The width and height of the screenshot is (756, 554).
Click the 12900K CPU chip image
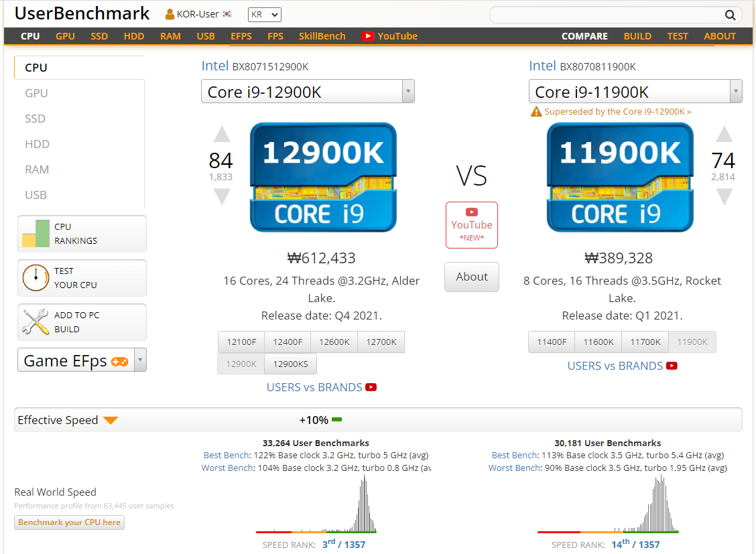point(323,178)
